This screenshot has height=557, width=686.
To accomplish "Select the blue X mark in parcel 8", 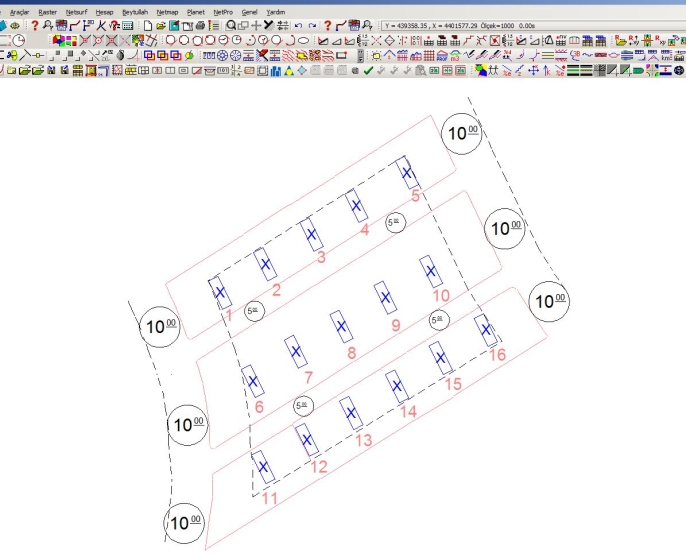I will (340, 327).
